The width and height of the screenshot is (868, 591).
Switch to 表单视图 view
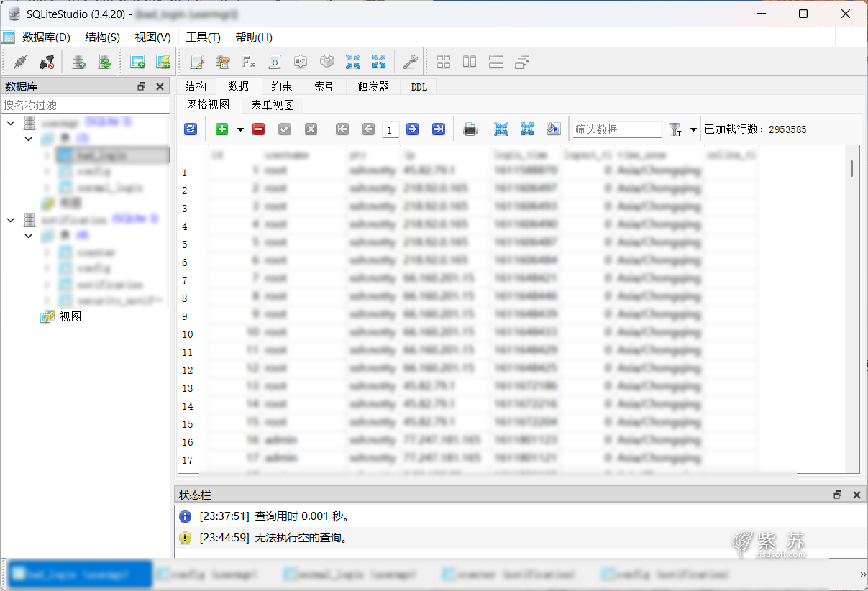tap(273, 105)
